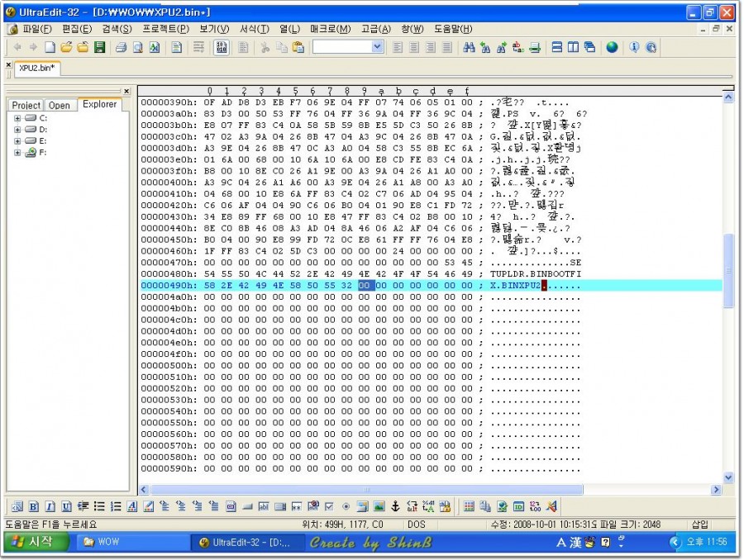This screenshot has width=744, height=560.
Task: Open Find using the binoculars icon
Action: pyautogui.click(x=469, y=47)
